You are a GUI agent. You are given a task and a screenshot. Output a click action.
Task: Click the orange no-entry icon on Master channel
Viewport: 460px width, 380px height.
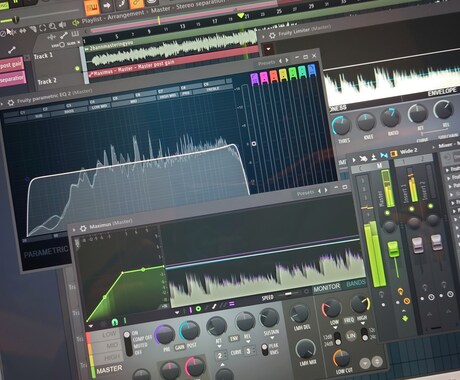[407, 301]
